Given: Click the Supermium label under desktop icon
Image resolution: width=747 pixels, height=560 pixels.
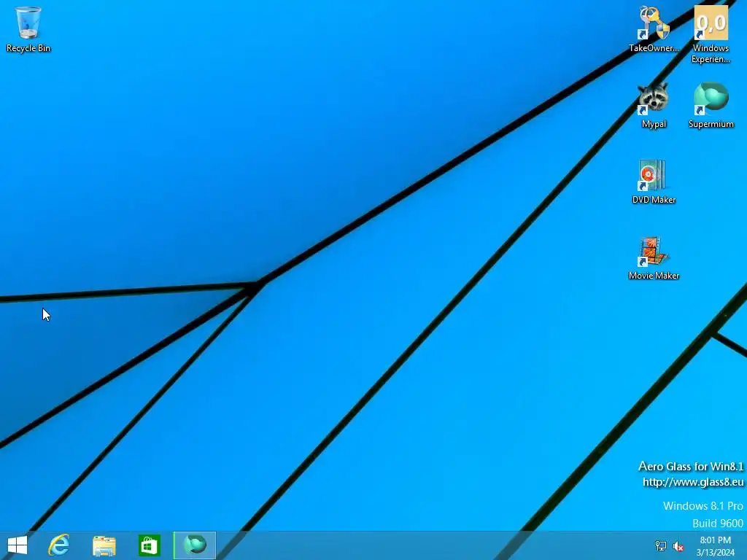Looking at the screenshot, I should (x=711, y=124).
